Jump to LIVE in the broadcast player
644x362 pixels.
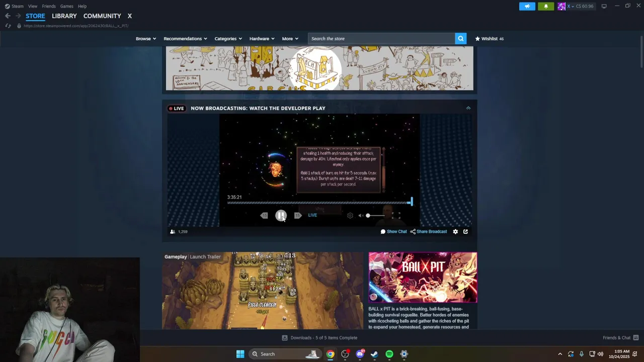pos(312,215)
